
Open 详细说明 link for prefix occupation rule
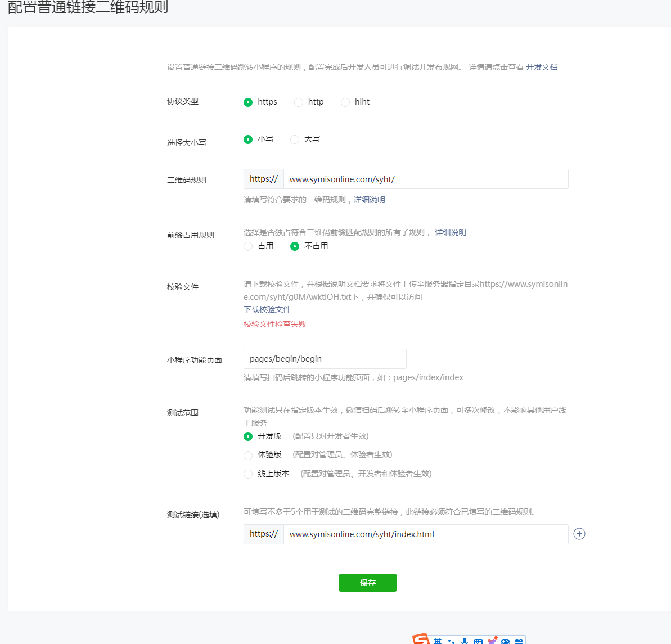click(x=451, y=232)
